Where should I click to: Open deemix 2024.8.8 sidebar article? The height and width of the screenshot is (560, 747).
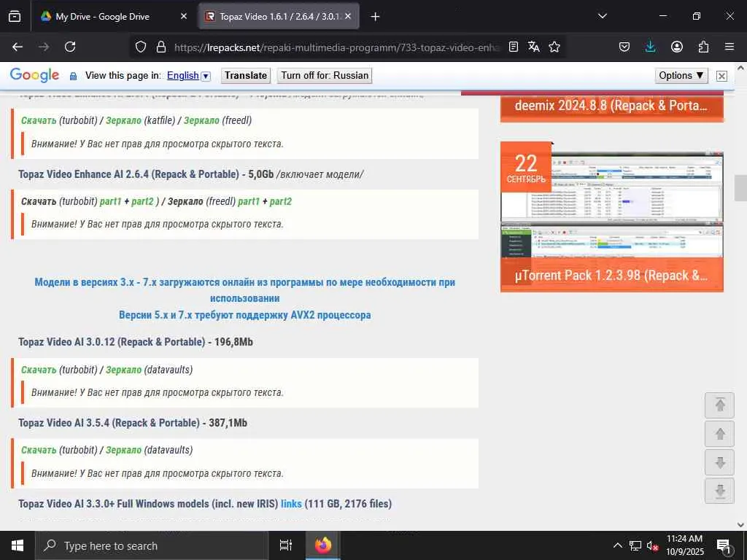611,106
